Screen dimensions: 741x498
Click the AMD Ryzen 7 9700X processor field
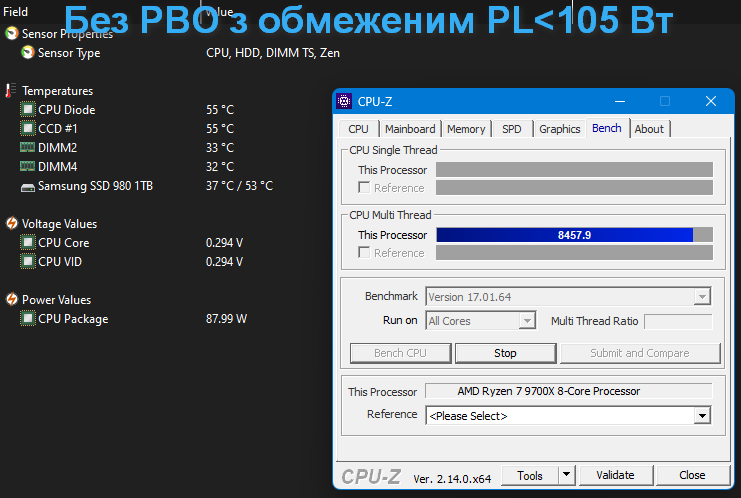pos(569,391)
